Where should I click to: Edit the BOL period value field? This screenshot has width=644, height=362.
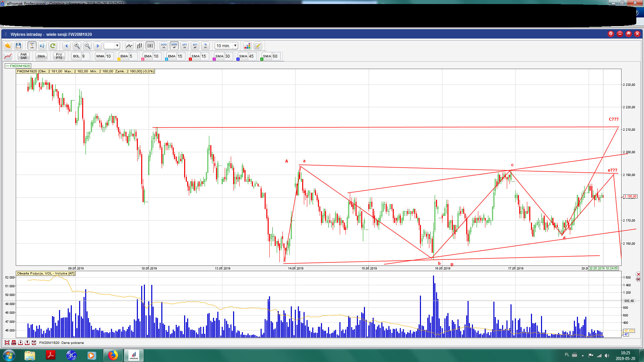[x=85, y=56]
